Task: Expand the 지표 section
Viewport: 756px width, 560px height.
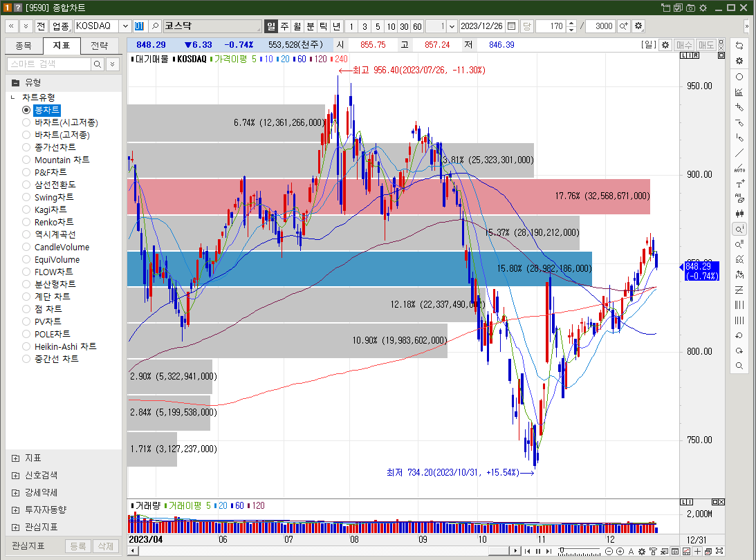Action: tap(15, 458)
